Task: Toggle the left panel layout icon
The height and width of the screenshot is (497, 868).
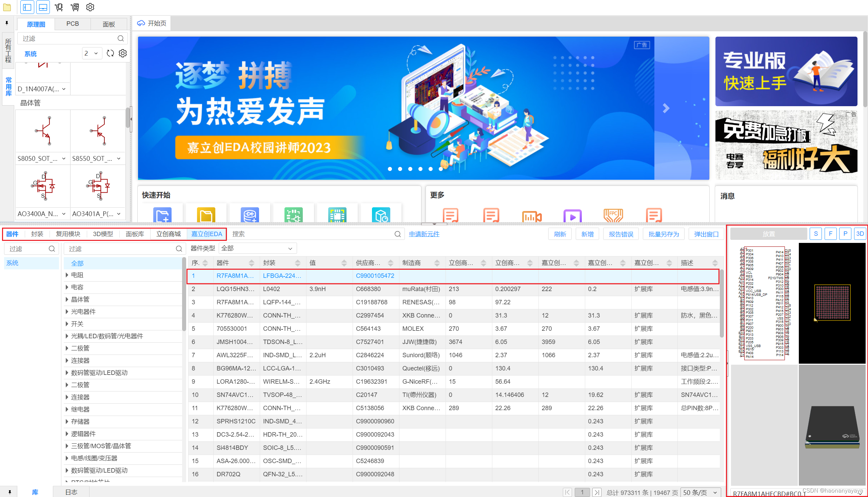Action: pos(27,7)
